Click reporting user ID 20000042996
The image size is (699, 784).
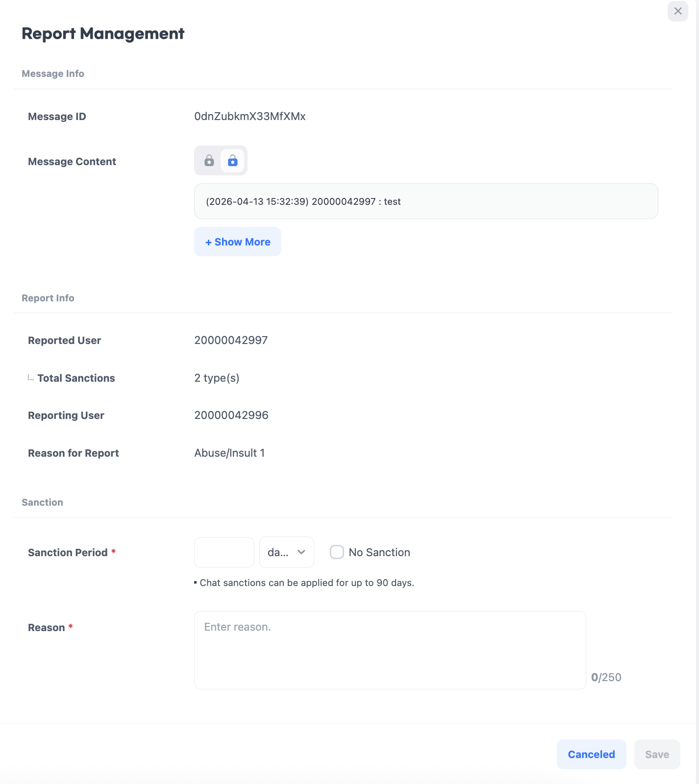(231, 416)
